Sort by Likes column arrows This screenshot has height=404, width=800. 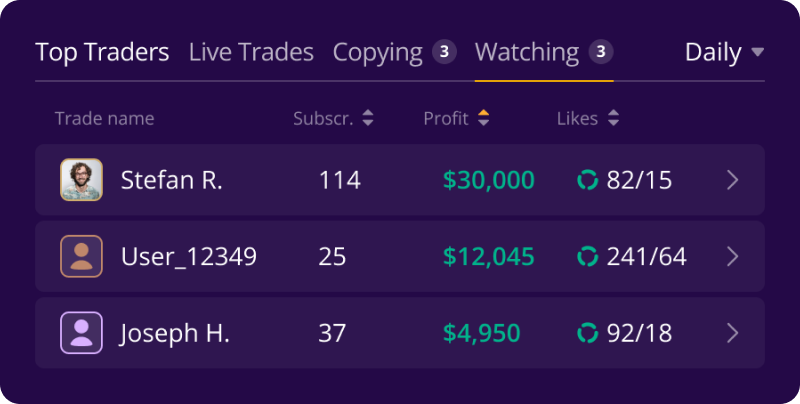[x=613, y=118]
